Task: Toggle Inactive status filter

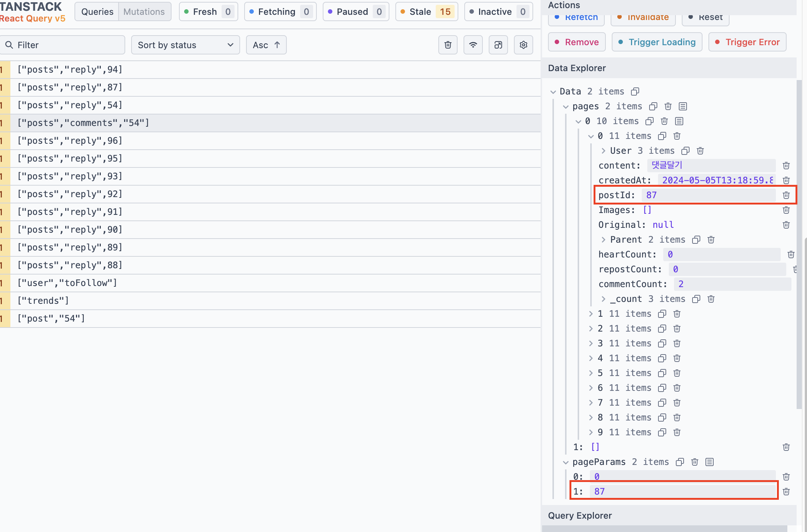Action: [x=499, y=11]
